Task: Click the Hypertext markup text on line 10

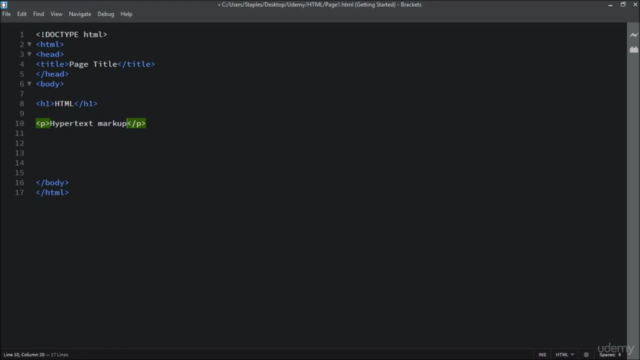Action: pos(88,123)
